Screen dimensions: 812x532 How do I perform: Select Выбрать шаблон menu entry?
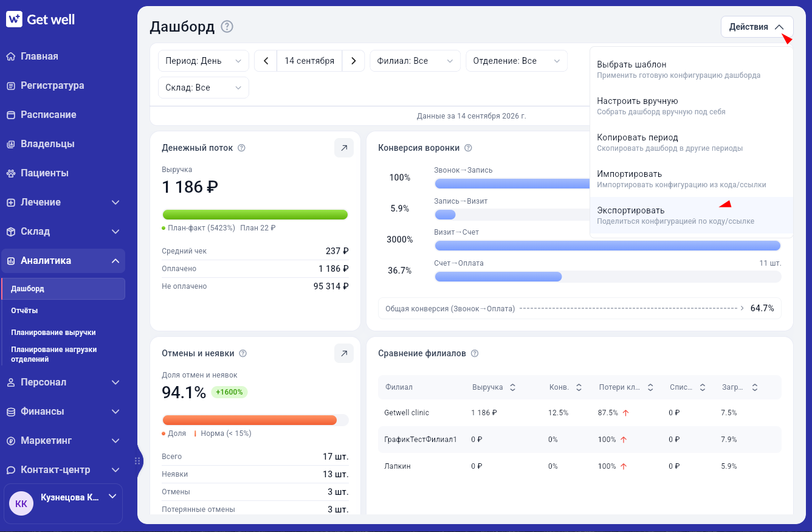(x=692, y=69)
